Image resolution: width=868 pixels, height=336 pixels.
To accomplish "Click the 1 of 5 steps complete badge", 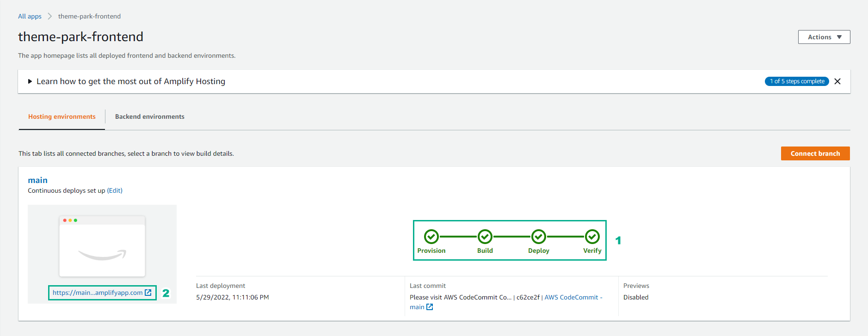I will (797, 81).
